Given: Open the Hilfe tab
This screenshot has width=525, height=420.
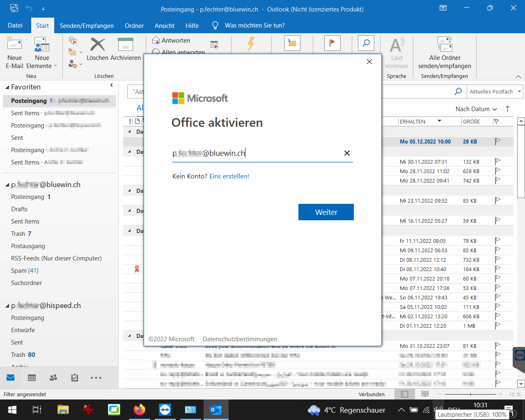Looking at the screenshot, I should coord(192,25).
